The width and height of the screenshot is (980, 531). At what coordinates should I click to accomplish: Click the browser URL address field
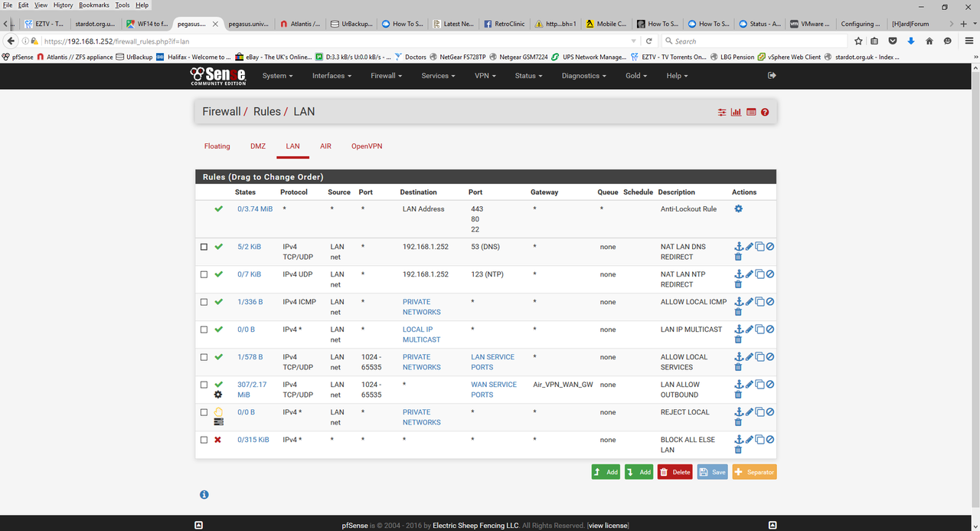337,41
